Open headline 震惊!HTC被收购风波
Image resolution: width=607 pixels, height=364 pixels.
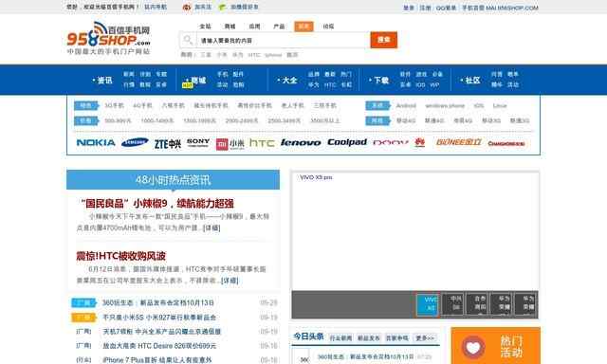pos(120,256)
